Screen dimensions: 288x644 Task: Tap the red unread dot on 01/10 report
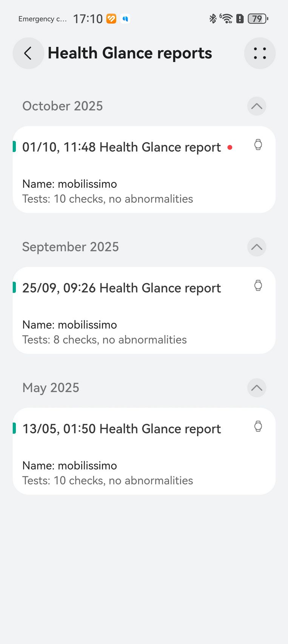click(230, 147)
